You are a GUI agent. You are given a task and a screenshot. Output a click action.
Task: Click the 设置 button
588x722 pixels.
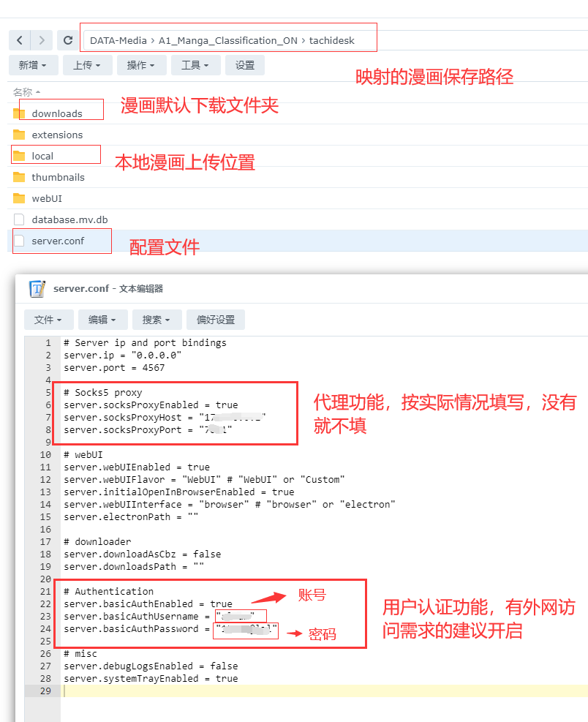[245, 65]
